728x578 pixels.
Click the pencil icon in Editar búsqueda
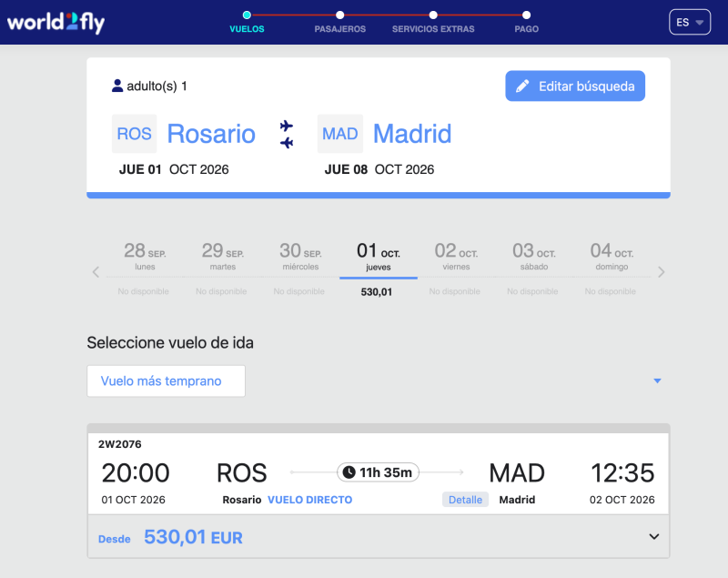522,86
